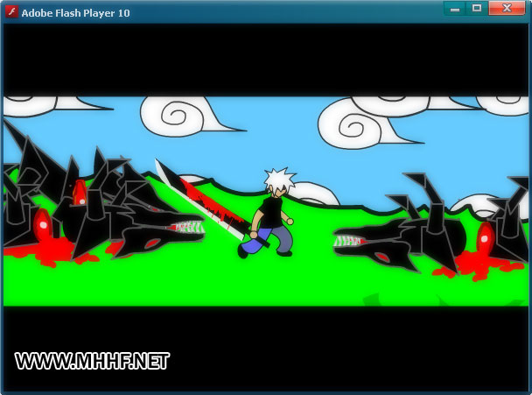
Task: Click the WWW.MHHF.NET watermark text
Action: click(92, 360)
